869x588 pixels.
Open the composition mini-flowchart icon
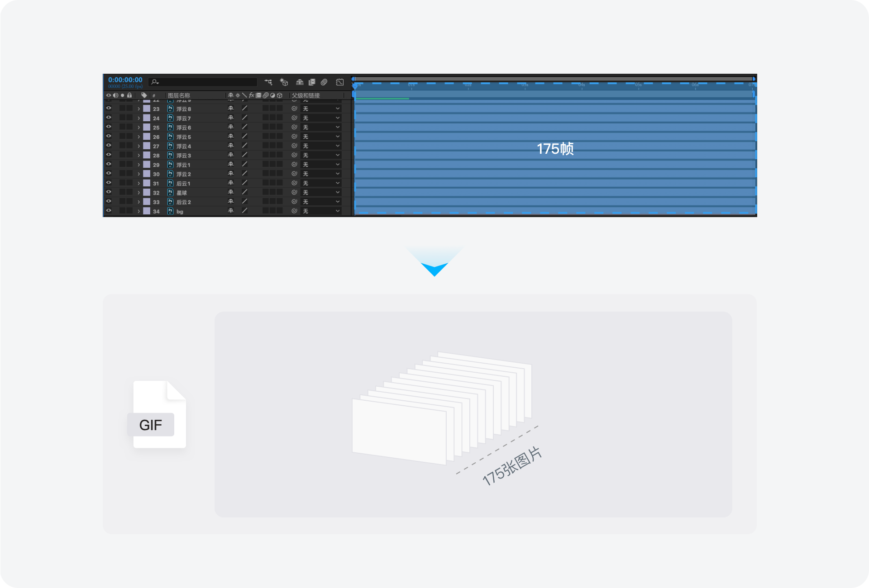coord(268,82)
